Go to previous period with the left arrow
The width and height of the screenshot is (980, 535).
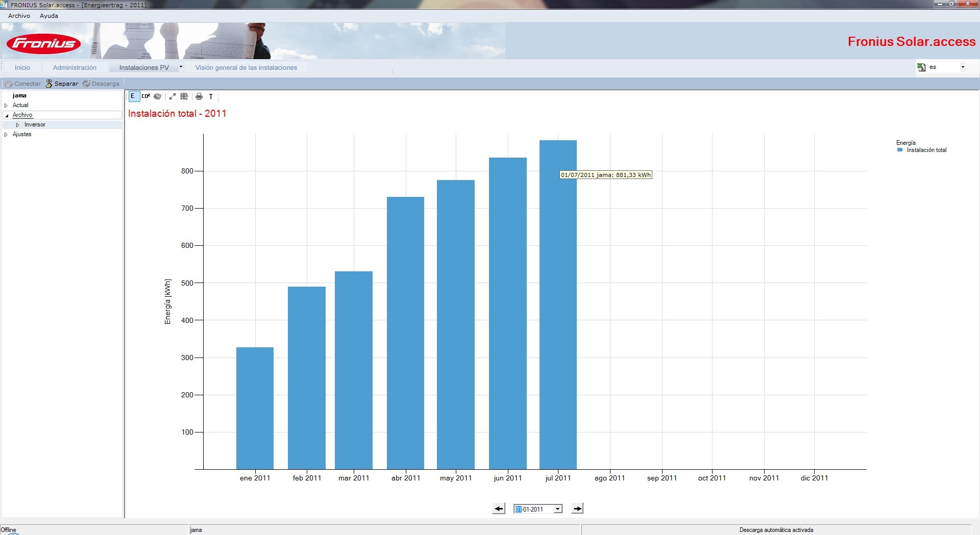pos(499,508)
